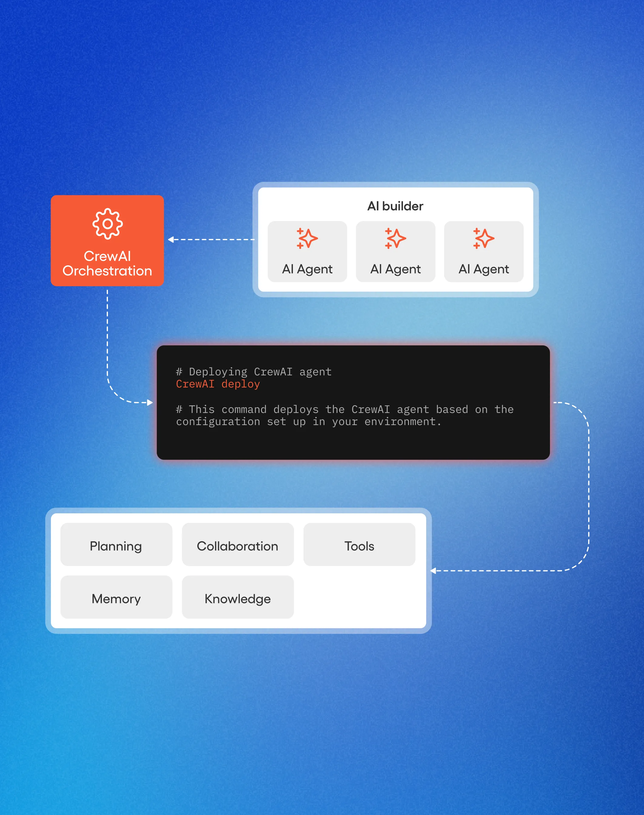
Task: Click the '# Deploying CrewAI agent' comment
Action: (253, 372)
